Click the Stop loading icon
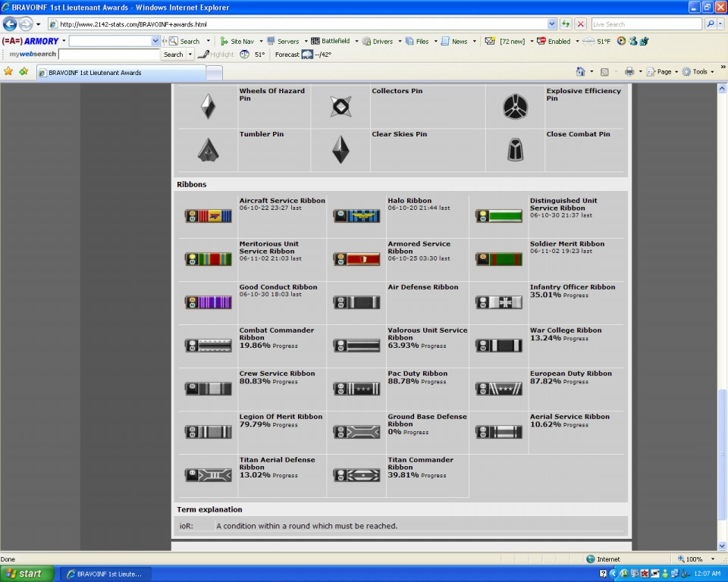This screenshot has height=582, width=728. pos(580,24)
